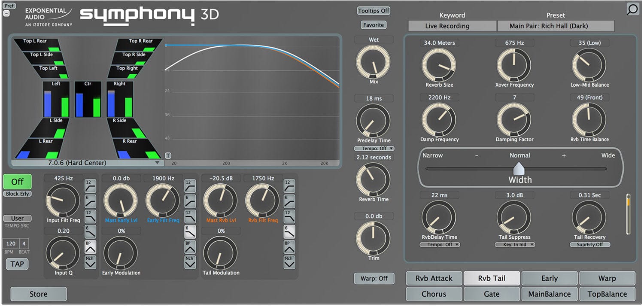Select the 12 dB high-pass input filter type
Screen dimensions: 644x307
(x=90, y=185)
